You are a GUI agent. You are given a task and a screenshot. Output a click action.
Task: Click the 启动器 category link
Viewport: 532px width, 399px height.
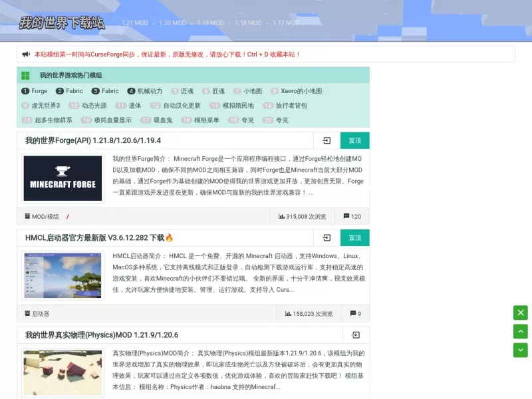point(41,314)
